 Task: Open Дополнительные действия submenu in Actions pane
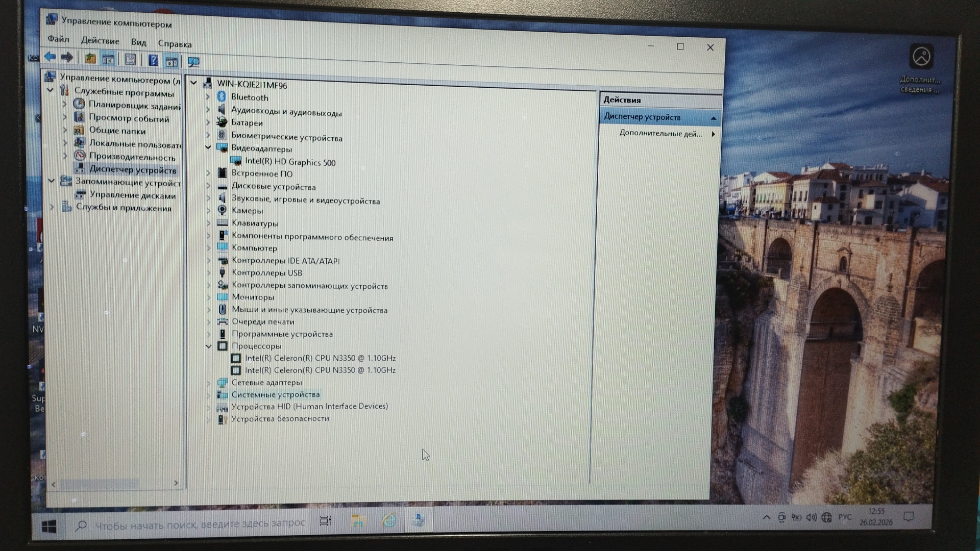tap(660, 133)
